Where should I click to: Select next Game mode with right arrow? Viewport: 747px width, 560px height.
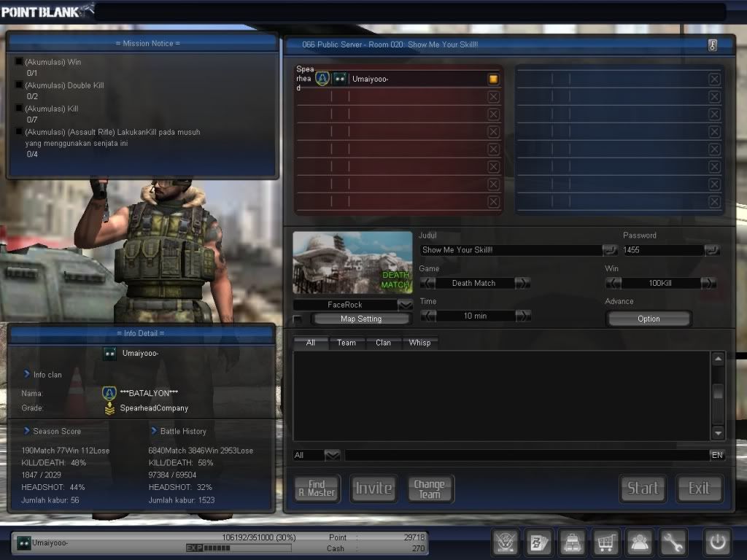(x=522, y=283)
